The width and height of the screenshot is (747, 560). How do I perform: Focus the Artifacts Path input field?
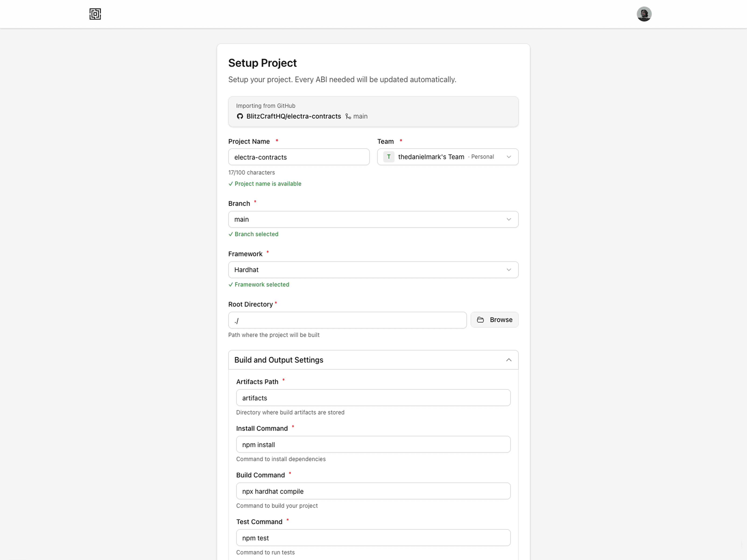(x=373, y=398)
